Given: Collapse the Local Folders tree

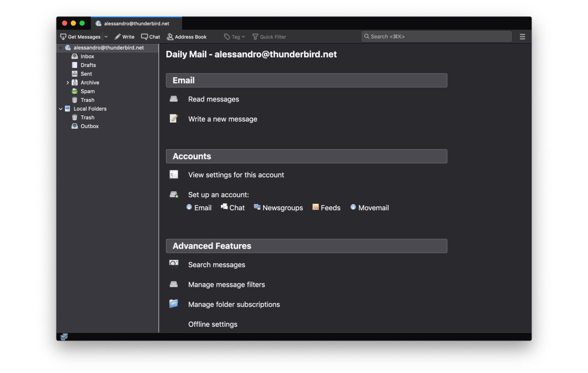Looking at the screenshot, I should [x=61, y=109].
